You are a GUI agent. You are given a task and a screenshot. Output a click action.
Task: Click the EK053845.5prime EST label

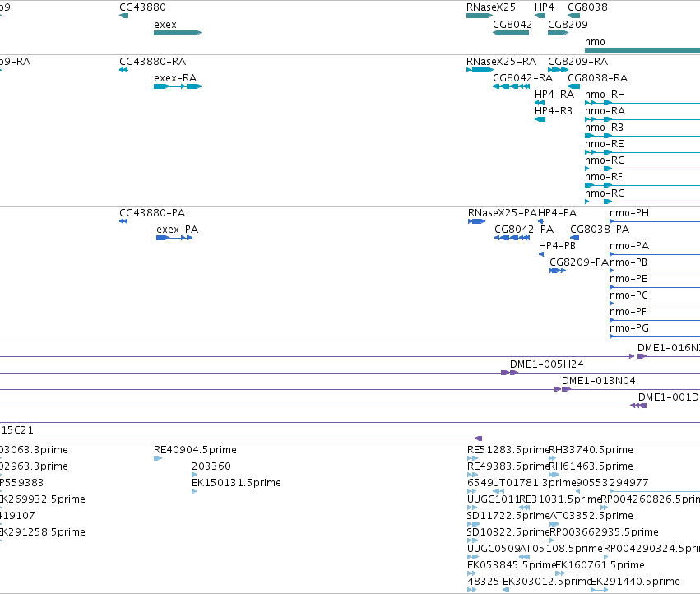pos(511,566)
